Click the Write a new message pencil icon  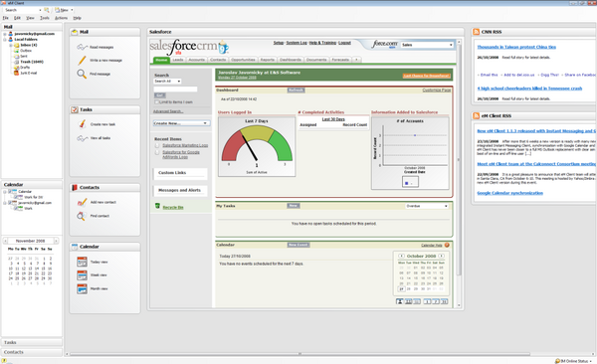click(x=82, y=60)
